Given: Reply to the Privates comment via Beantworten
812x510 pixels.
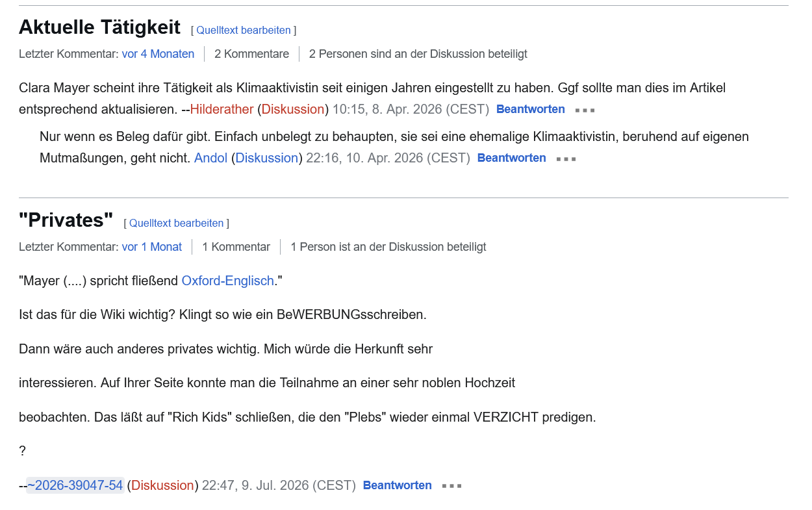Looking at the screenshot, I should (x=397, y=485).
